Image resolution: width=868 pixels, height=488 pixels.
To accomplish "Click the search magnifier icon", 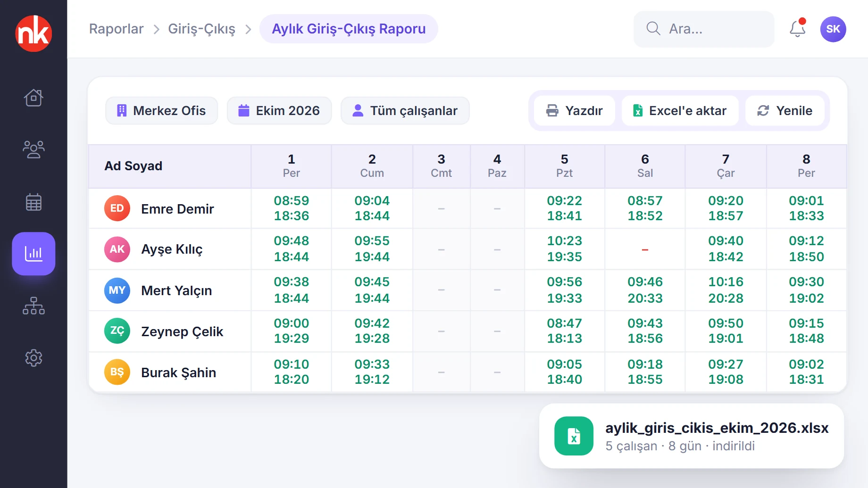I will tap(653, 29).
